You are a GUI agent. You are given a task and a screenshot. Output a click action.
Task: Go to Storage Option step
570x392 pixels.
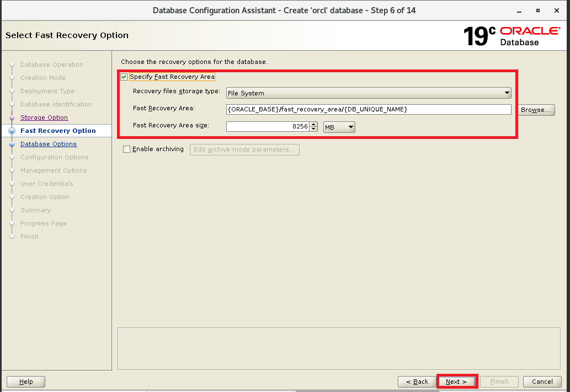click(44, 117)
